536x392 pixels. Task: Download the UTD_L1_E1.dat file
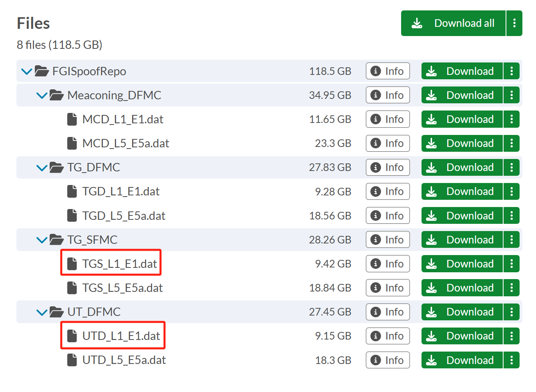pos(462,336)
